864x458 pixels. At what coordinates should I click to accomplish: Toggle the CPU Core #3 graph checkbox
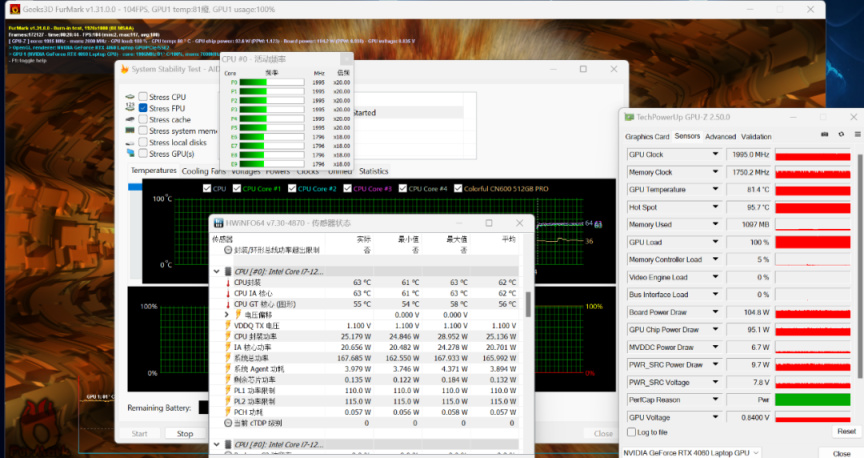tap(347, 188)
